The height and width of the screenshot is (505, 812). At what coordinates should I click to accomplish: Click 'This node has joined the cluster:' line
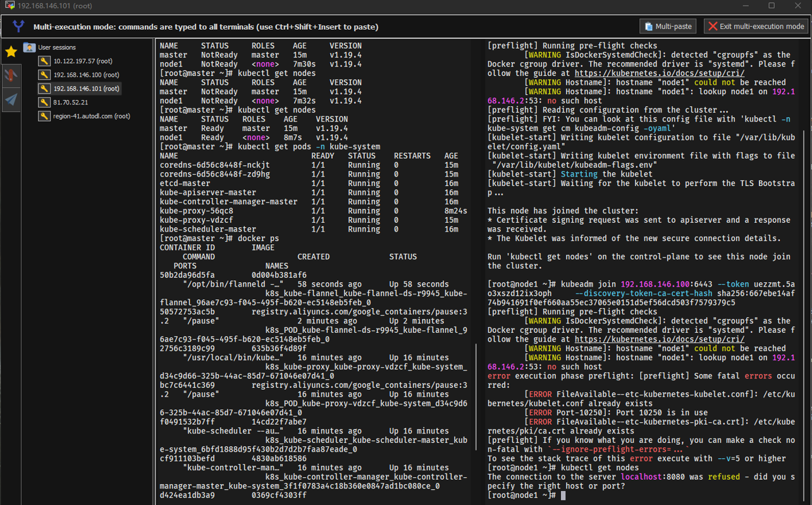[x=563, y=211]
